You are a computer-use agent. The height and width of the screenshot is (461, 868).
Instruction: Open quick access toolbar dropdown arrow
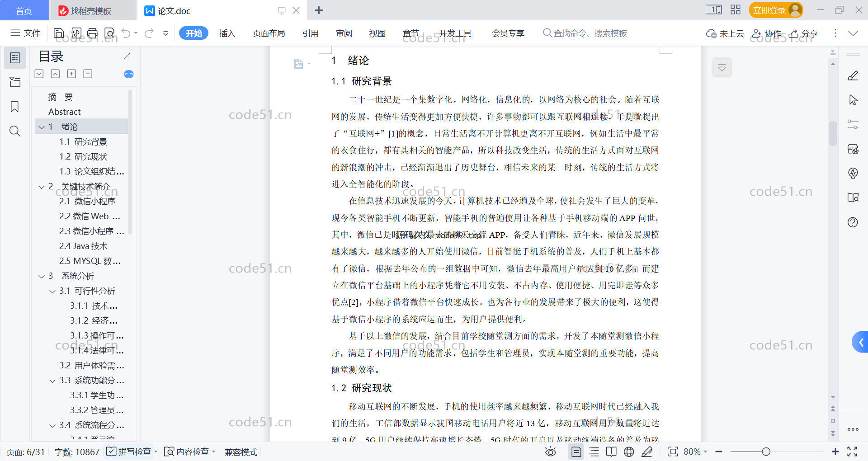point(166,33)
